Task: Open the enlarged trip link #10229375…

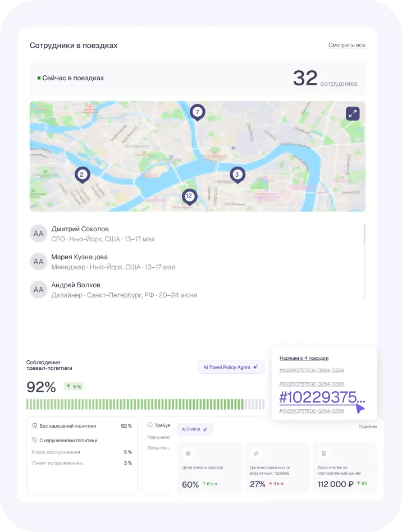Action: coord(322,397)
